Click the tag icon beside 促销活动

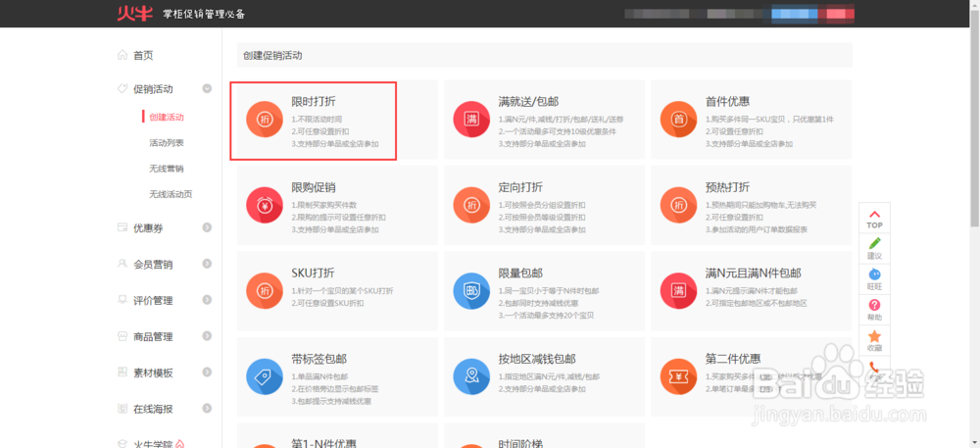tap(122, 89)
